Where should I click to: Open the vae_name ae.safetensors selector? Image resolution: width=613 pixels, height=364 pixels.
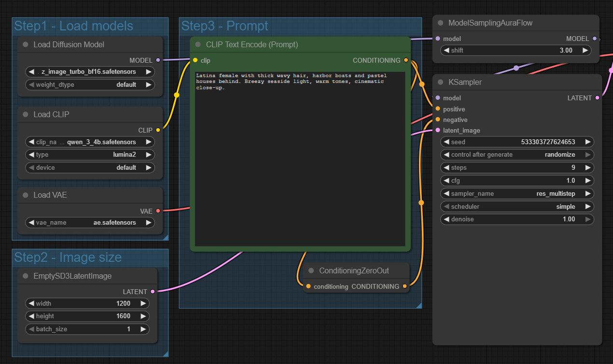click(89, 223)
